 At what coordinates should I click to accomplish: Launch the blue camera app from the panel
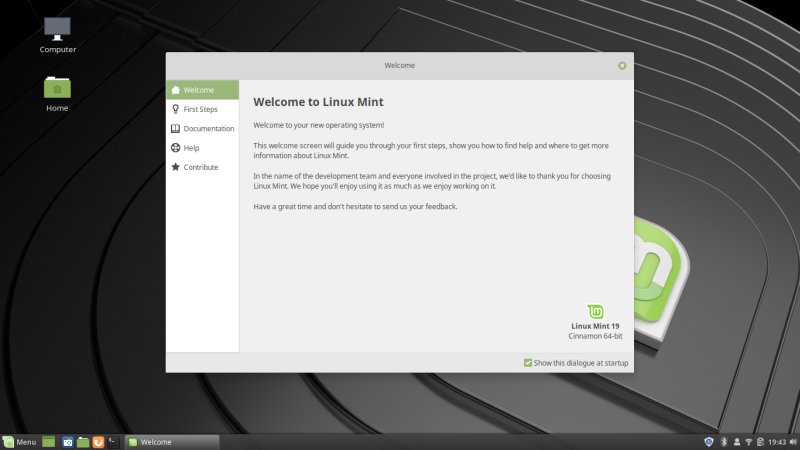click(67, 442)
